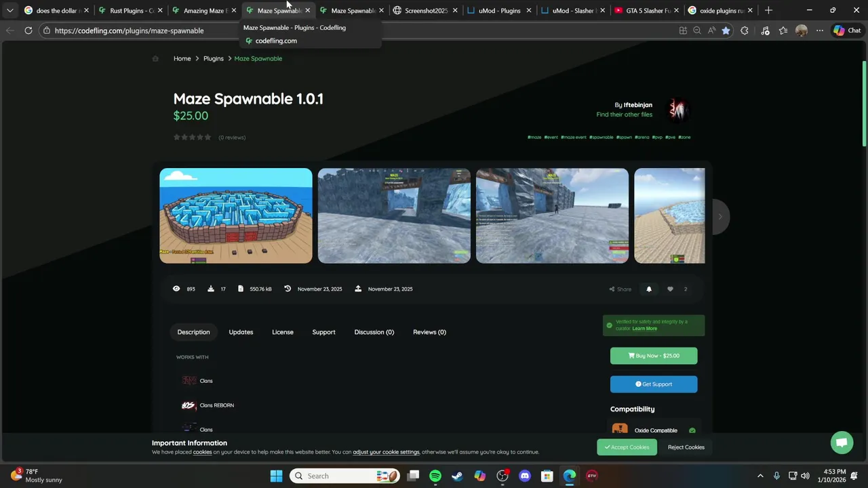Screen dimensions: 868x488
Task: Click the views eye icon next to 893
Action: 176,289
